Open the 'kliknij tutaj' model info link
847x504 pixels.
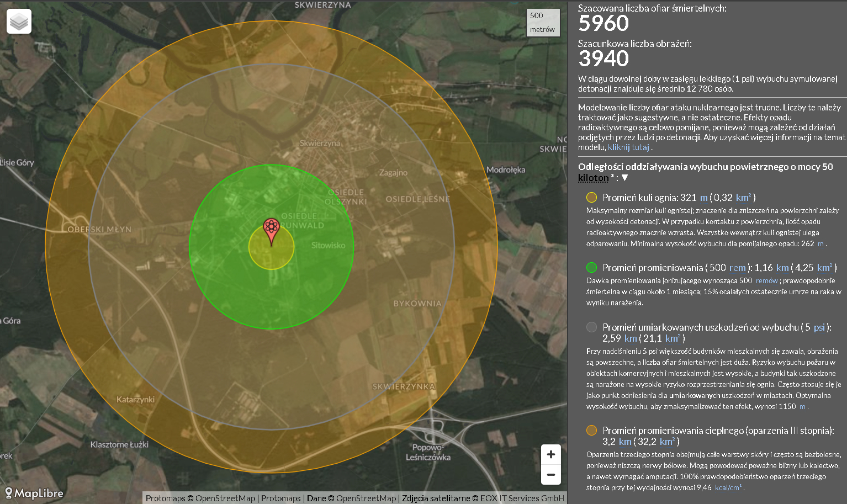[x=628, y=147]
